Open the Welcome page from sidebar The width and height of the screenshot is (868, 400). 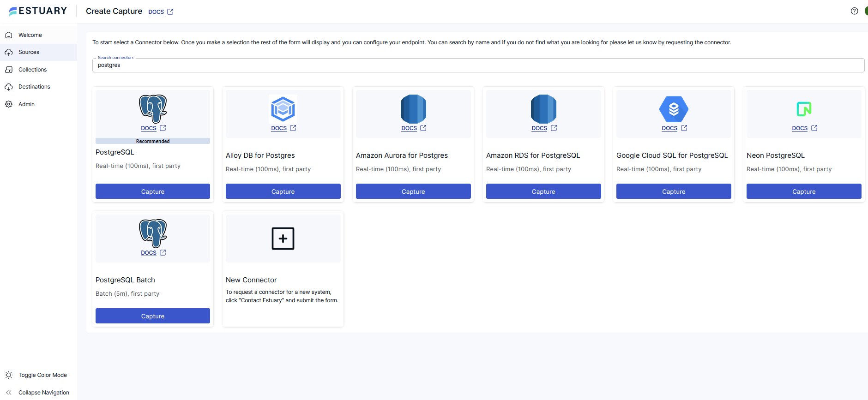(38, 35)
